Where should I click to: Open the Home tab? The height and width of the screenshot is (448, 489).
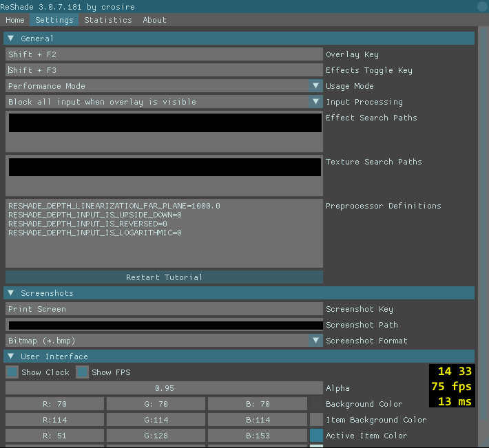[x=14, y=20]
